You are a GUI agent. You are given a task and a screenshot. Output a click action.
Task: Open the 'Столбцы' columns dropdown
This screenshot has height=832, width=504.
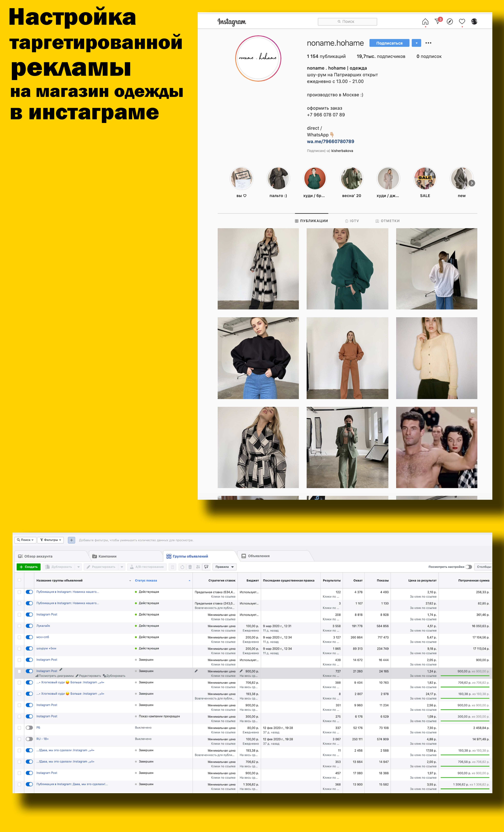coord(483,567)
